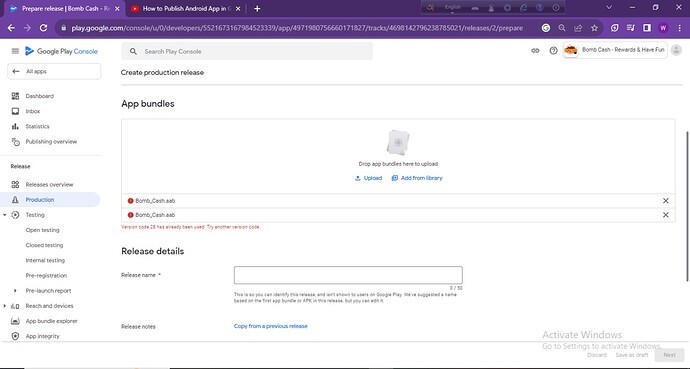Open Inbox in the sidebar
Screen dimensions: 690x369
(x=33, y=111)
